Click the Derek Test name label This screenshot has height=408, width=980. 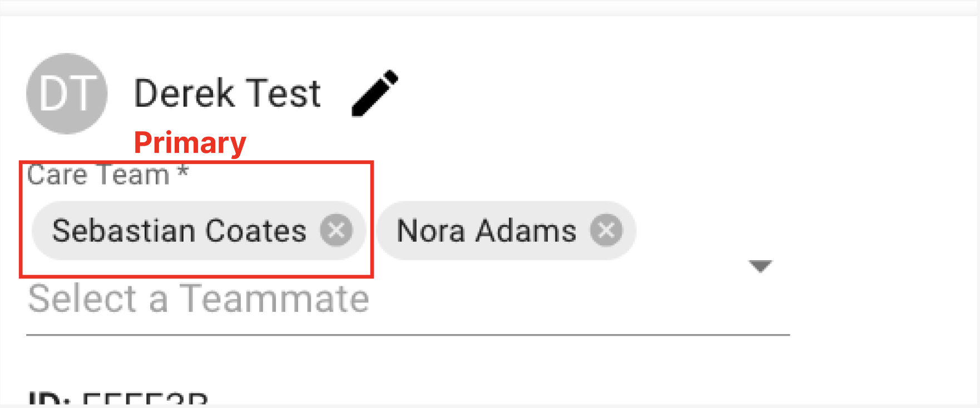(x=227, y=93)
